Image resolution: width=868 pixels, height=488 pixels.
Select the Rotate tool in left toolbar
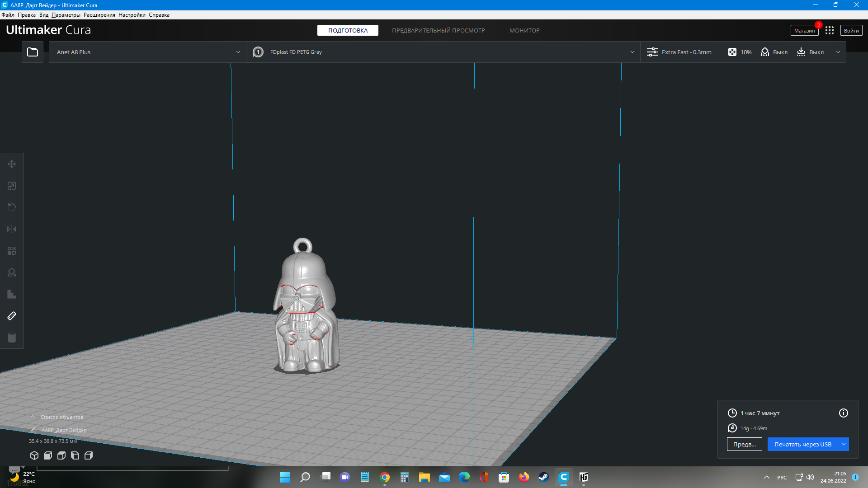click(12, 207)
